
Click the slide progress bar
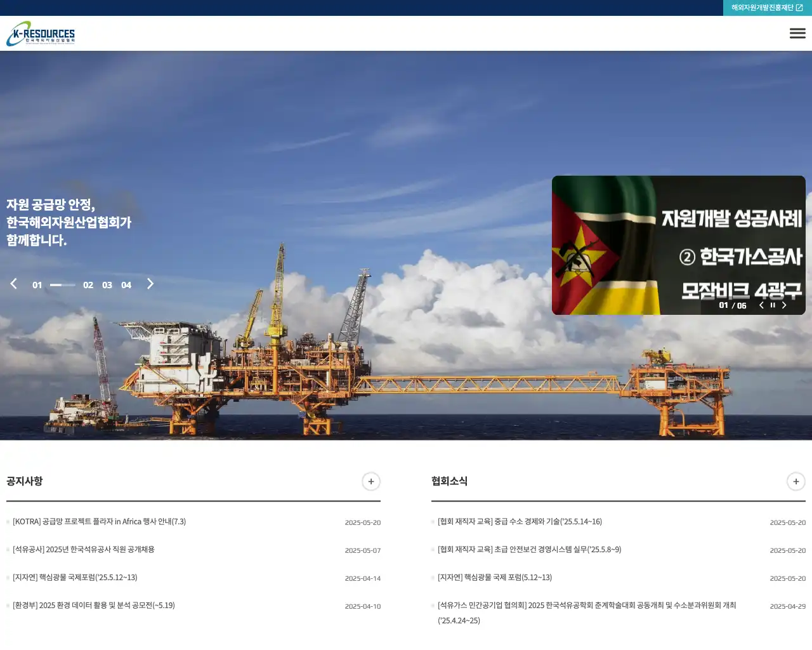click(63, 285)
